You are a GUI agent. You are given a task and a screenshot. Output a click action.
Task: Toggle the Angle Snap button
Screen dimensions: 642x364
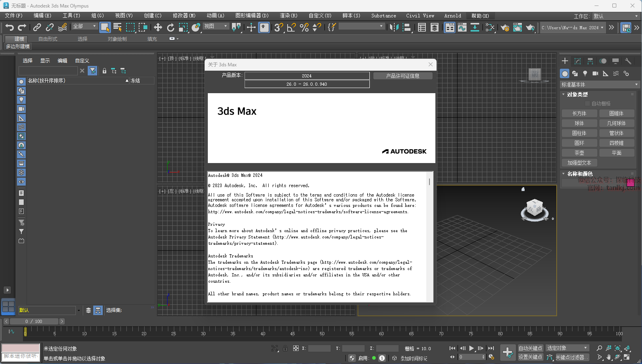pyautogui.click(x=292, y=27)
